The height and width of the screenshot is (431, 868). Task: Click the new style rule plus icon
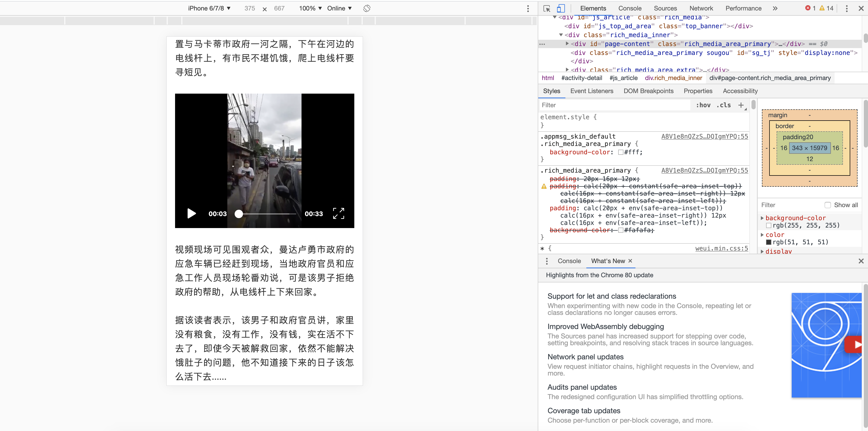pyautogui.click(x=741, y=105)
